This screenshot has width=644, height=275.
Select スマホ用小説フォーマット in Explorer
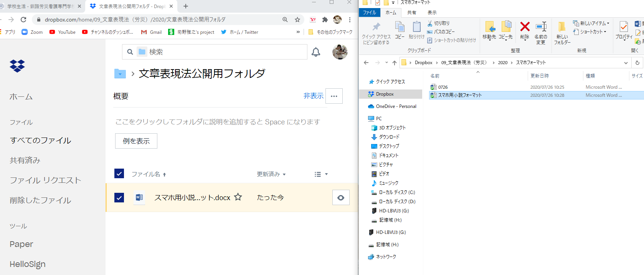[460, 95]
